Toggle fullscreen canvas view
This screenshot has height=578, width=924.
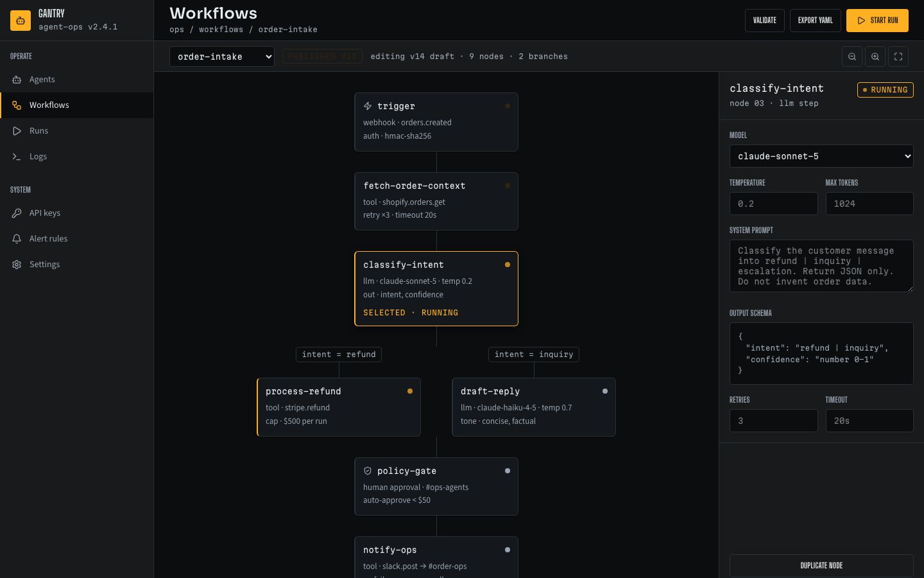pos(898,57)
